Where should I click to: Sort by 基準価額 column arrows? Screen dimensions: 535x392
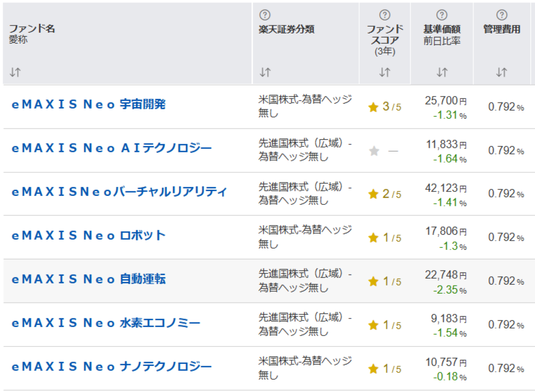[x=442, y=72]
